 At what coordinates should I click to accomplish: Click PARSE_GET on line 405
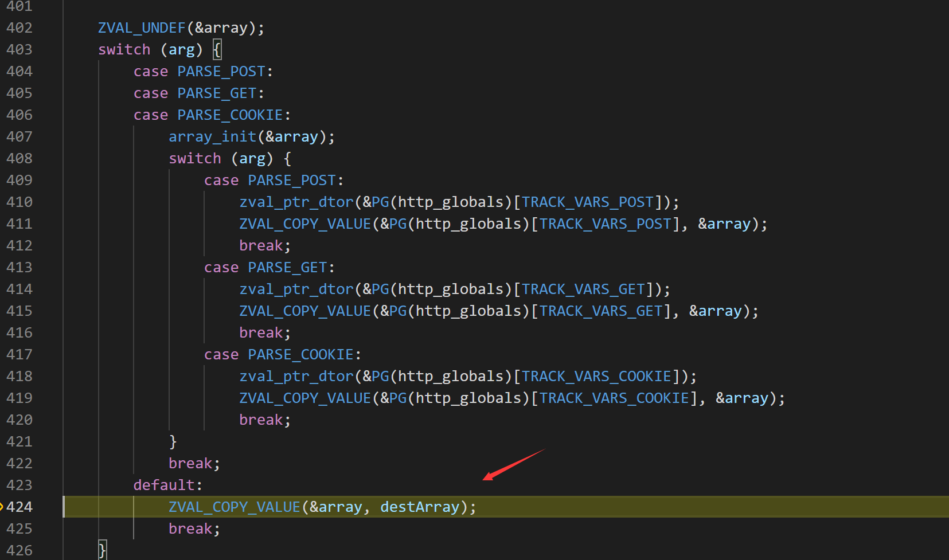(x=217, y=93)
